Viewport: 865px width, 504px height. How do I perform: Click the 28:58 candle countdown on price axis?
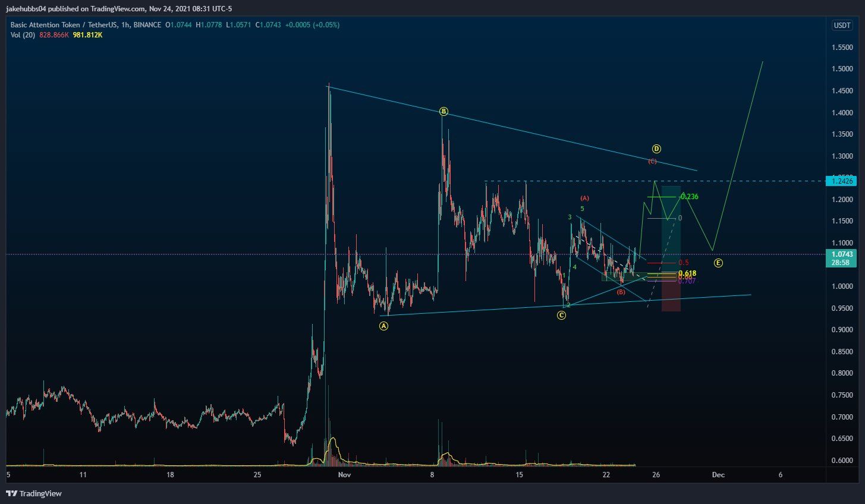click(841, 263)
